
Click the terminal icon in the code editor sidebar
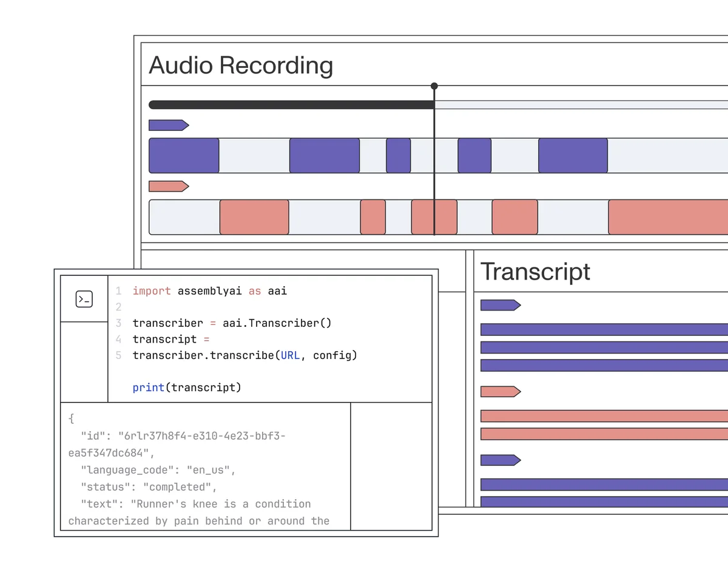click(85, 298)
